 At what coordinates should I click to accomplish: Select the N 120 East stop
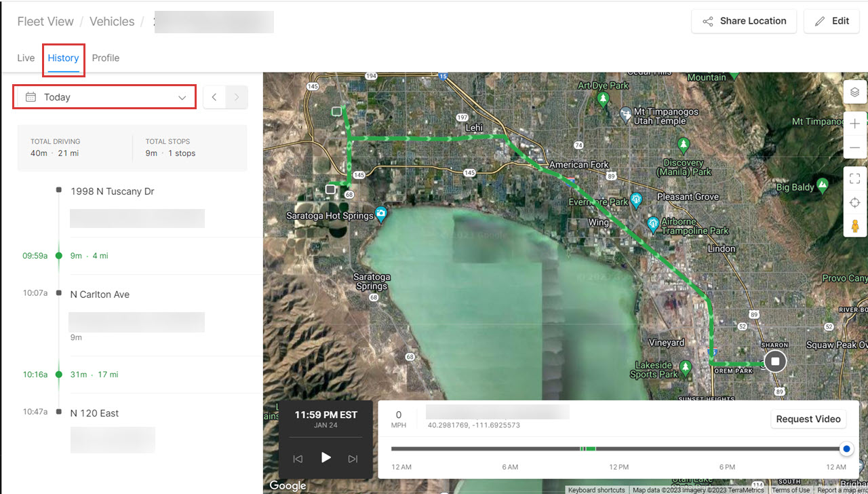[x=94, y=413]
